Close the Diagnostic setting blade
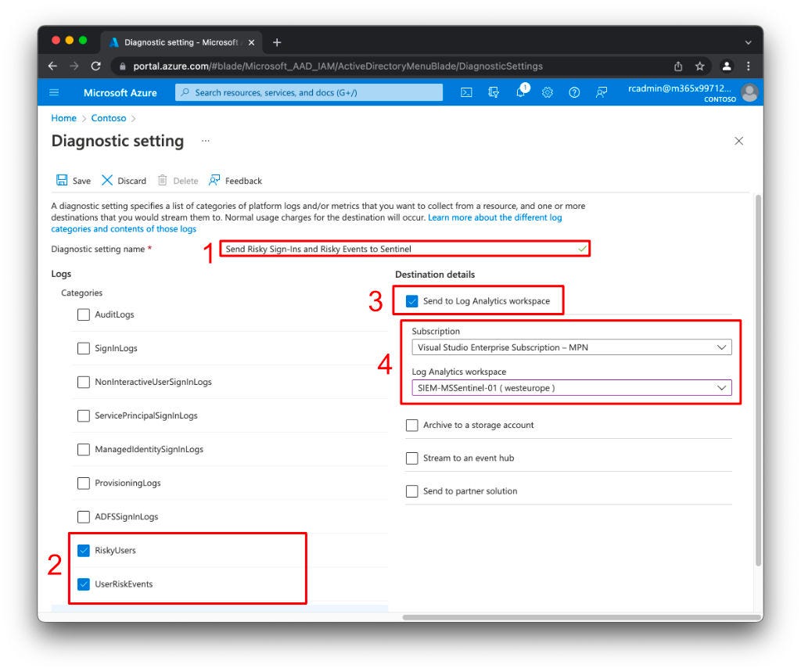 [x=738, y=141]
